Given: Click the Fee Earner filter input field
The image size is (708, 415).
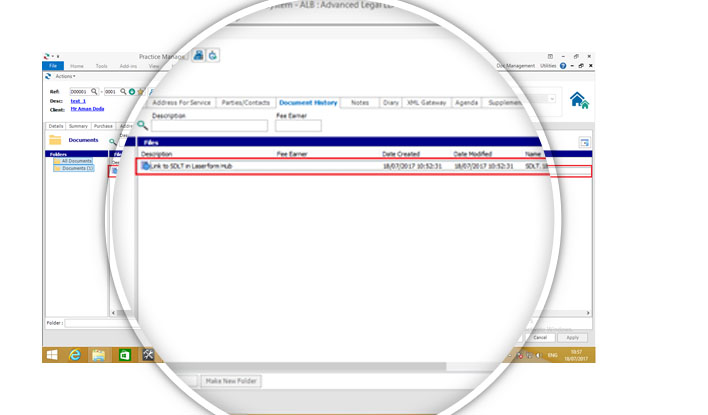Looking at the screenshot, I should point(298,126).
